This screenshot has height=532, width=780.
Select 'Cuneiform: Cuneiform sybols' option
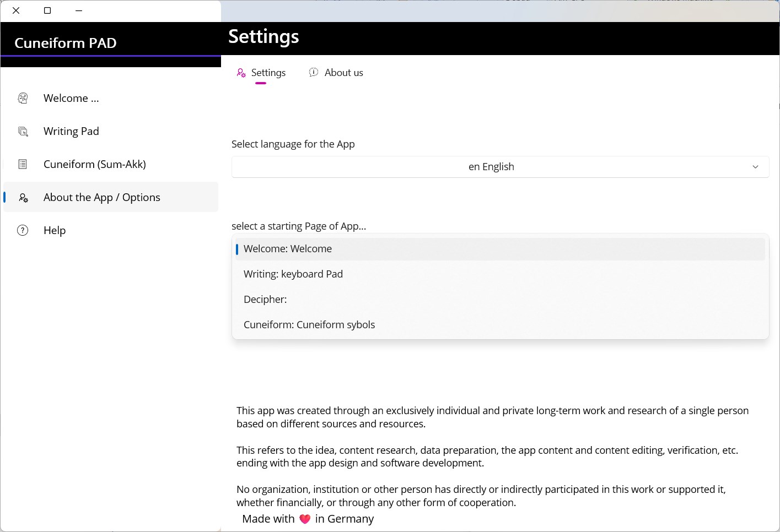click(309, 325)
